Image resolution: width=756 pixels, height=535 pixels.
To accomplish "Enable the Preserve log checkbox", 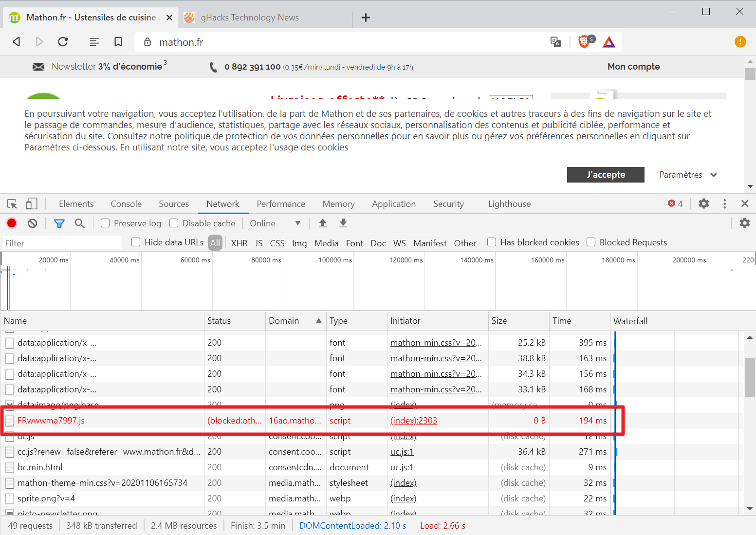I will (x=105, y=223).
